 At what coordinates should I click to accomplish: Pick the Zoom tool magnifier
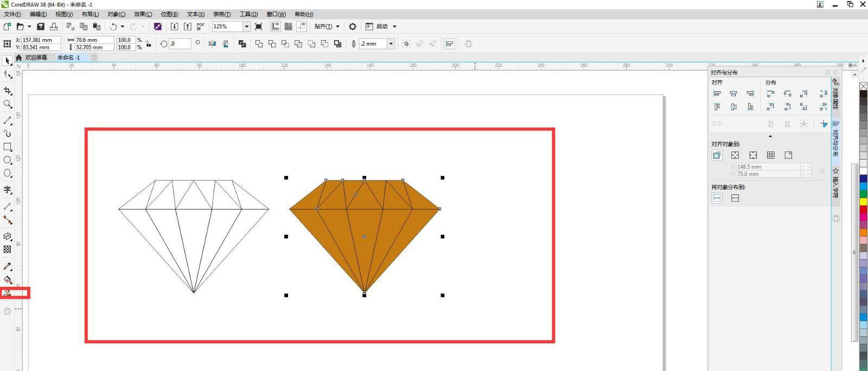tap(8, 104)
